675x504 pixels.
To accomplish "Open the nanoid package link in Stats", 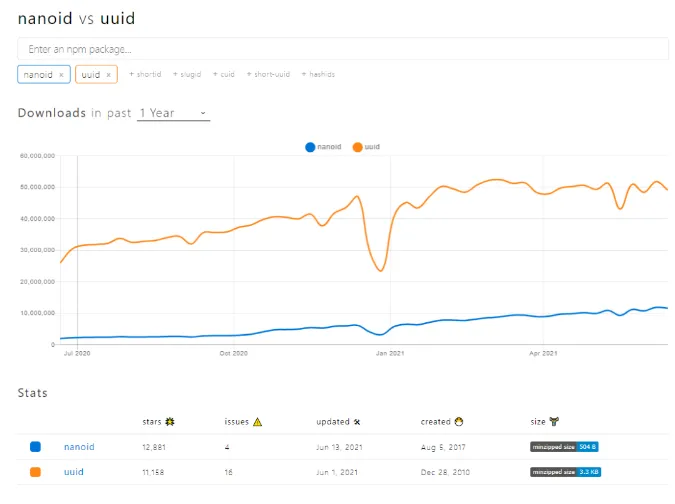I will pos(79,446).
